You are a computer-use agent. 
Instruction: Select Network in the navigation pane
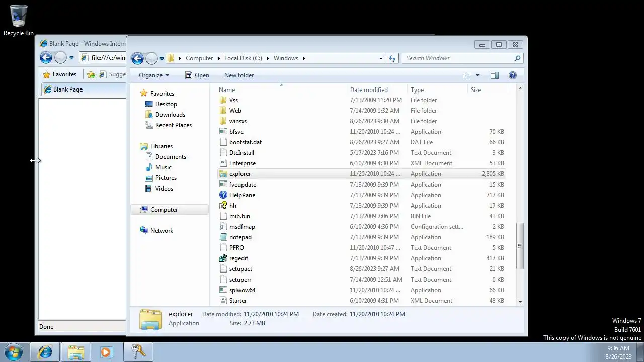[x=161, y=231]
